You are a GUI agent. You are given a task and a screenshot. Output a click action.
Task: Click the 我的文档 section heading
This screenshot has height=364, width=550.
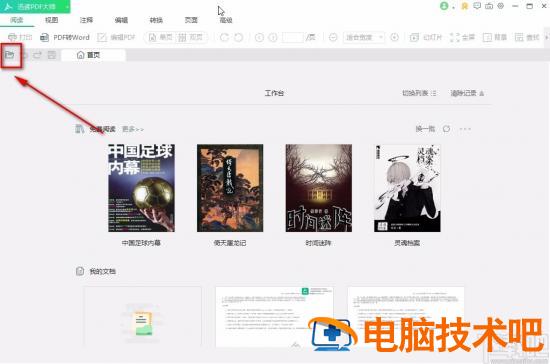[102, 271]
